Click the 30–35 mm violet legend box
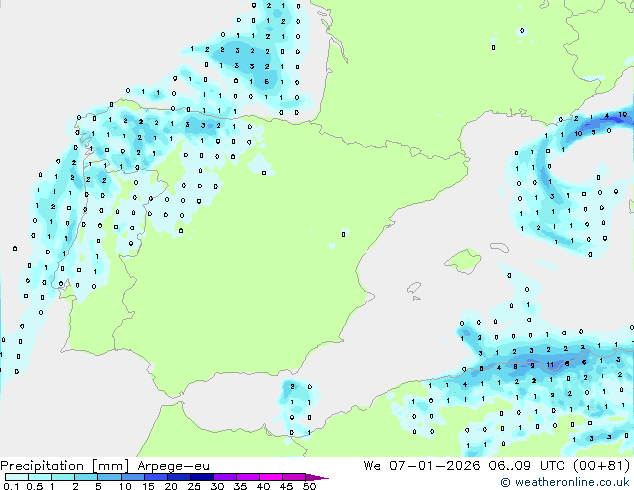634x490 pixels. coord(225,477)
